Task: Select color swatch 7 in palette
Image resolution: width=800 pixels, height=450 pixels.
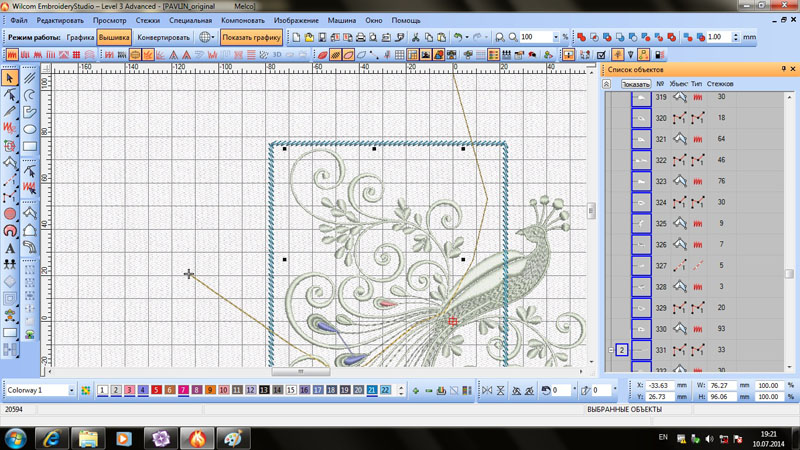Action: tap(183, 390)
